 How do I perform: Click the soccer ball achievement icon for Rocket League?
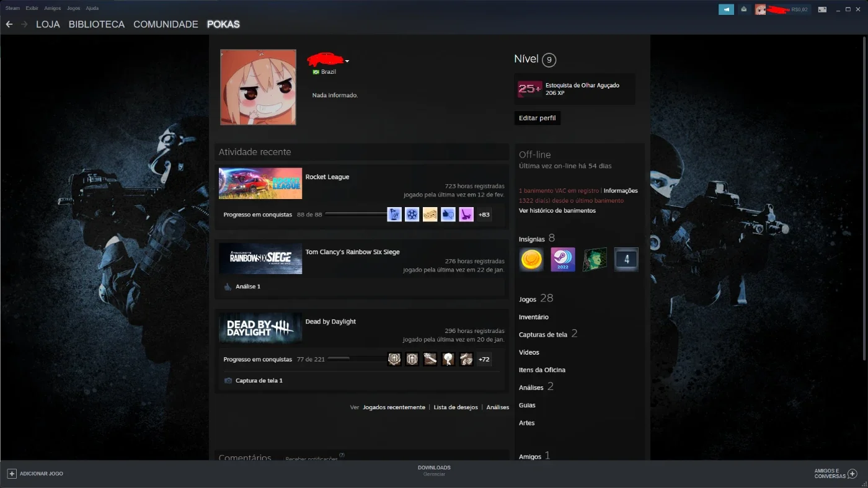click(412, 215)
